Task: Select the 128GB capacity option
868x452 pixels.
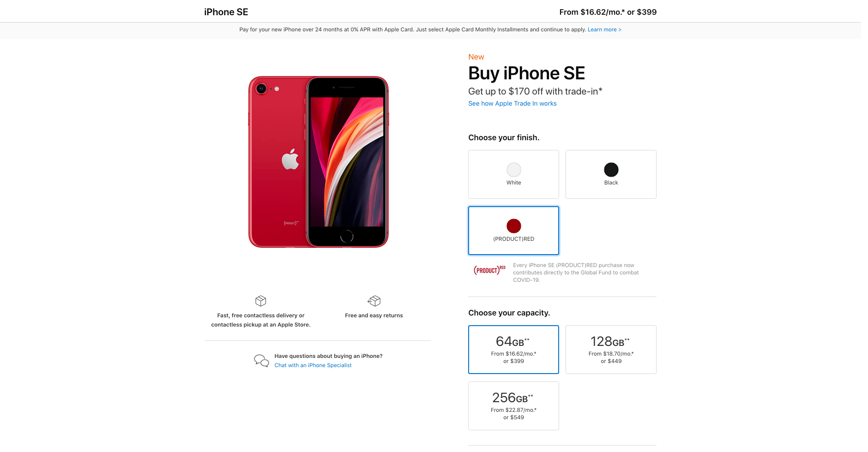Action: click(610, 350)
